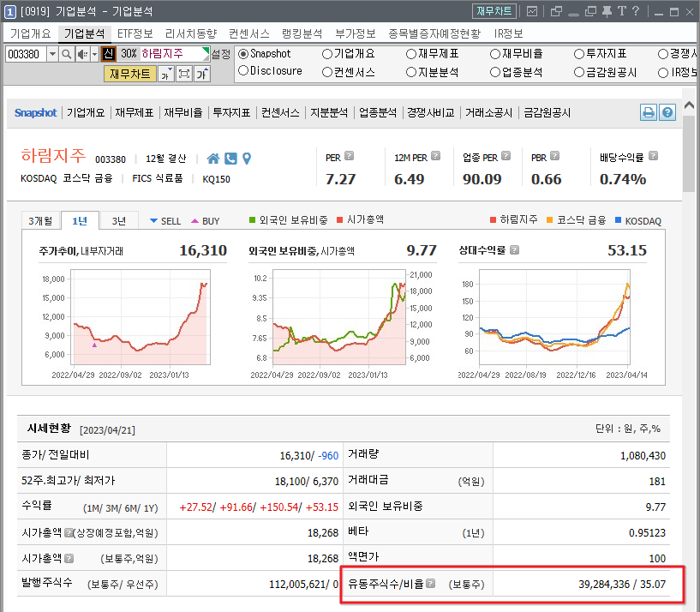Open the 상대수익률 help info icon

[515, 250]
